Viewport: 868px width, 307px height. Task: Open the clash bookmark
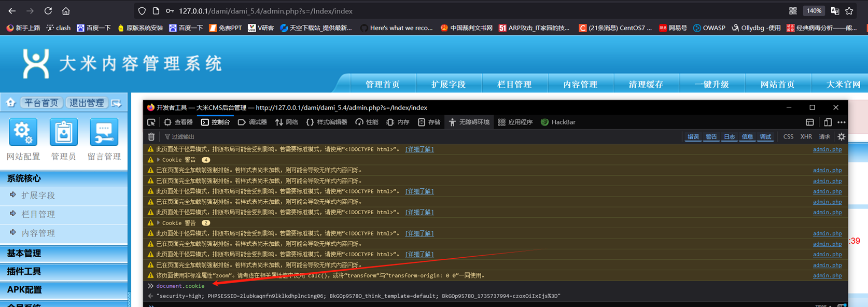pos(58,28)
